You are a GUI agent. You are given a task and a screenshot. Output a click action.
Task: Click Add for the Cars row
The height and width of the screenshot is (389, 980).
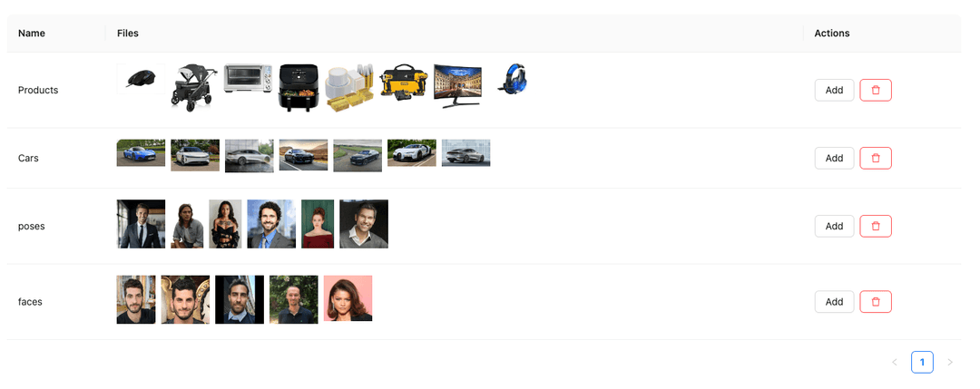click(834, 158)
